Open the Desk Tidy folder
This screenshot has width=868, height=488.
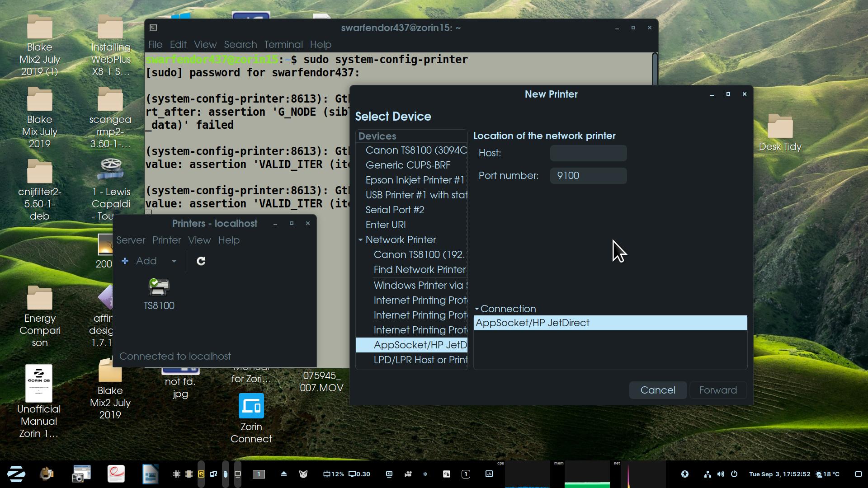(780, 127)
